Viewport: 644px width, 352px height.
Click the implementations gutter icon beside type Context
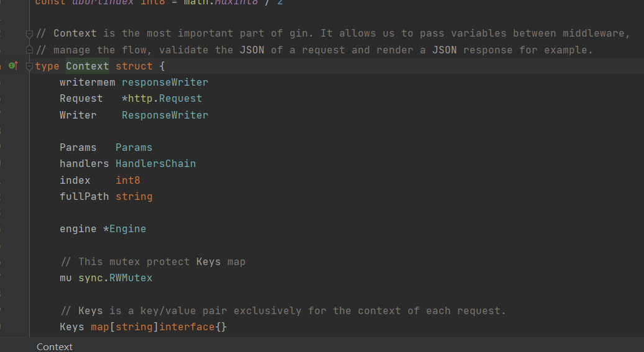click(x=13, y=66)
